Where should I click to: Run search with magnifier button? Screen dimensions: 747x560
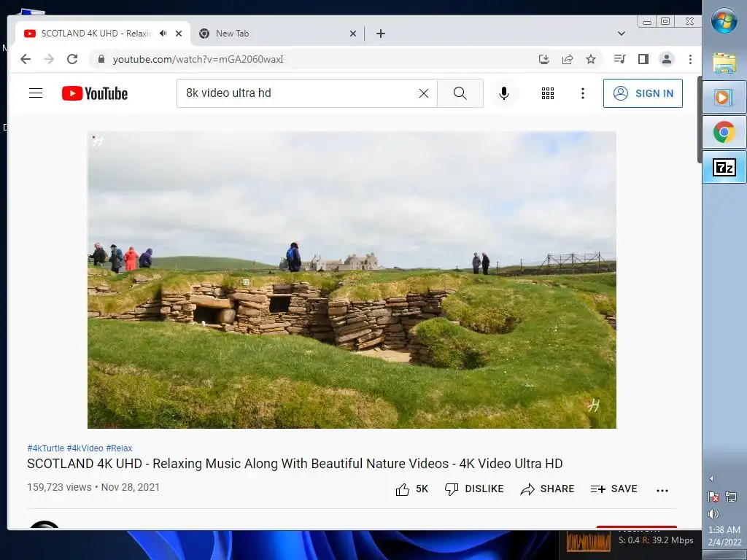point(460,93)
